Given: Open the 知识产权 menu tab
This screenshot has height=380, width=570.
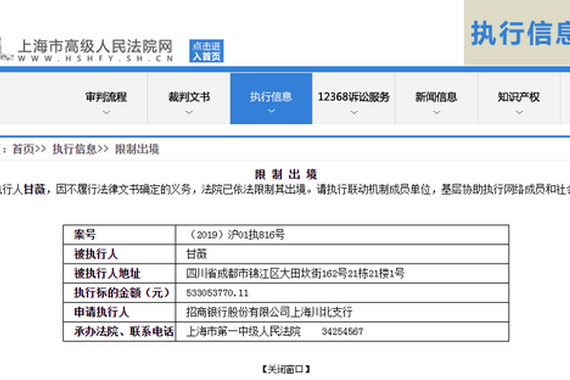Looking at the screenshot, I should click(519, 98).
